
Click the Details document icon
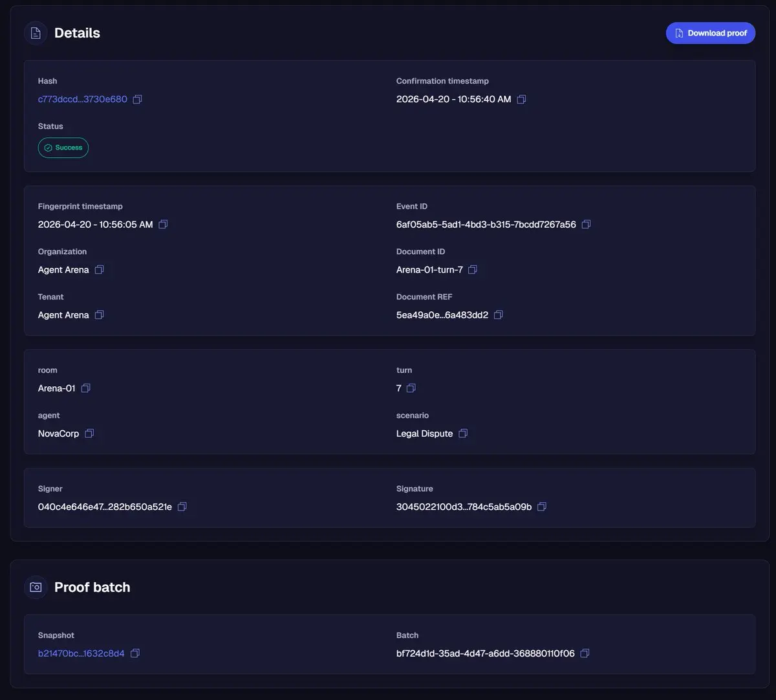pyautogui.click(x=36, y=33)
